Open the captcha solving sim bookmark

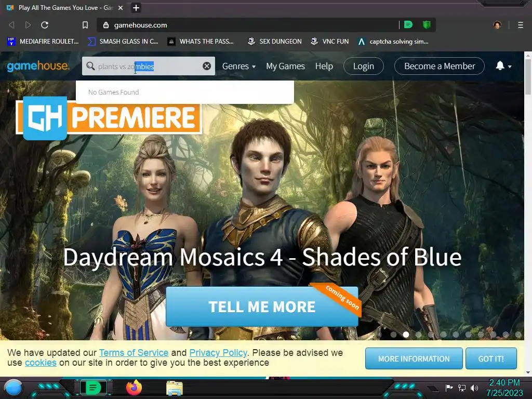click(393, 42)
